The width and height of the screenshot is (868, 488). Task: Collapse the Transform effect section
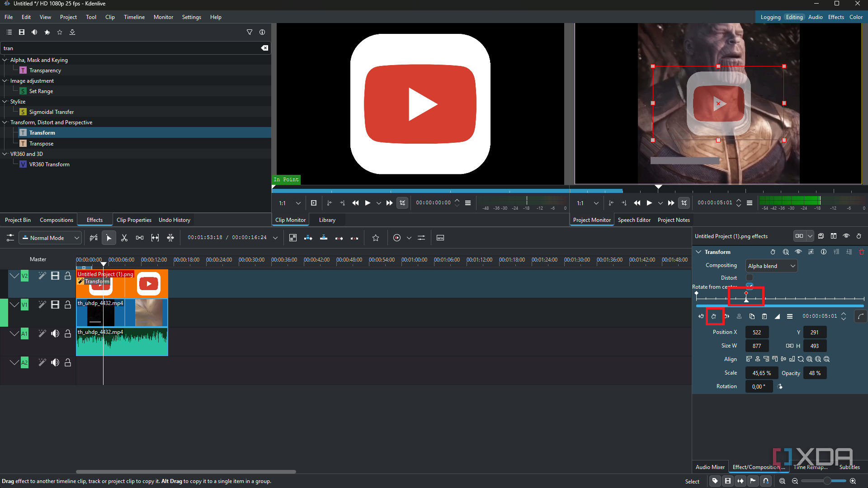point(698,252)
